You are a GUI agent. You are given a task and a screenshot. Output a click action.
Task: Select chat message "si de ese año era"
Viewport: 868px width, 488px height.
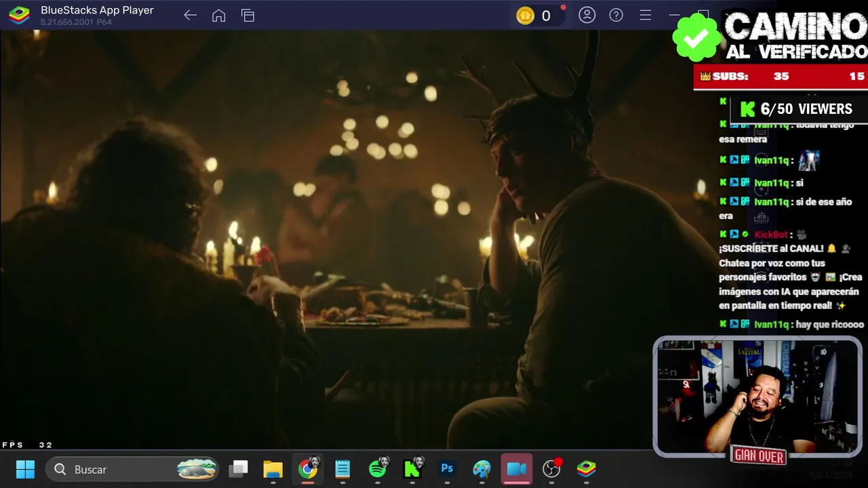click(x=787, y=209)
